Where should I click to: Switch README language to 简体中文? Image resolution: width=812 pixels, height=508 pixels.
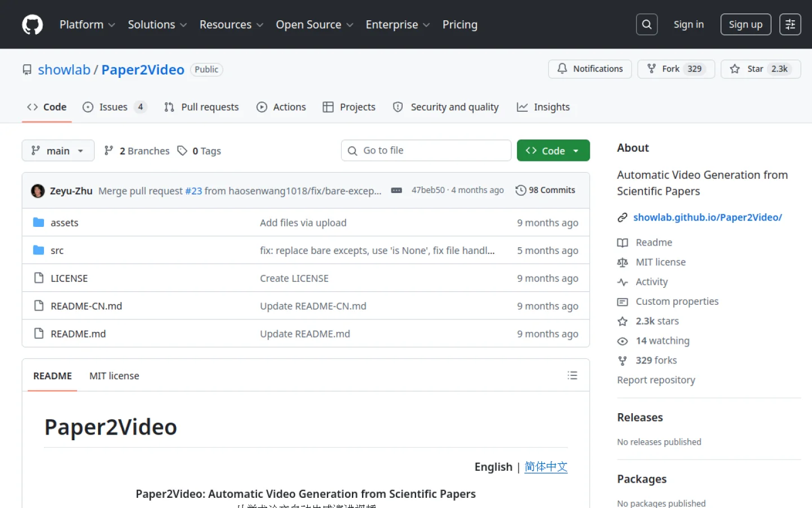click(x=546, y=467)
